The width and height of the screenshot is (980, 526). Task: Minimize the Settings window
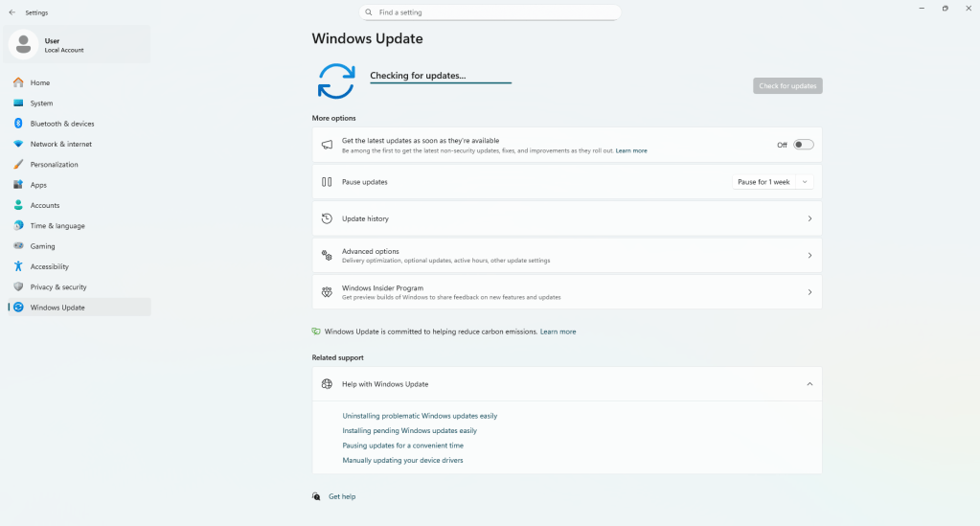(x=922, y=8)
